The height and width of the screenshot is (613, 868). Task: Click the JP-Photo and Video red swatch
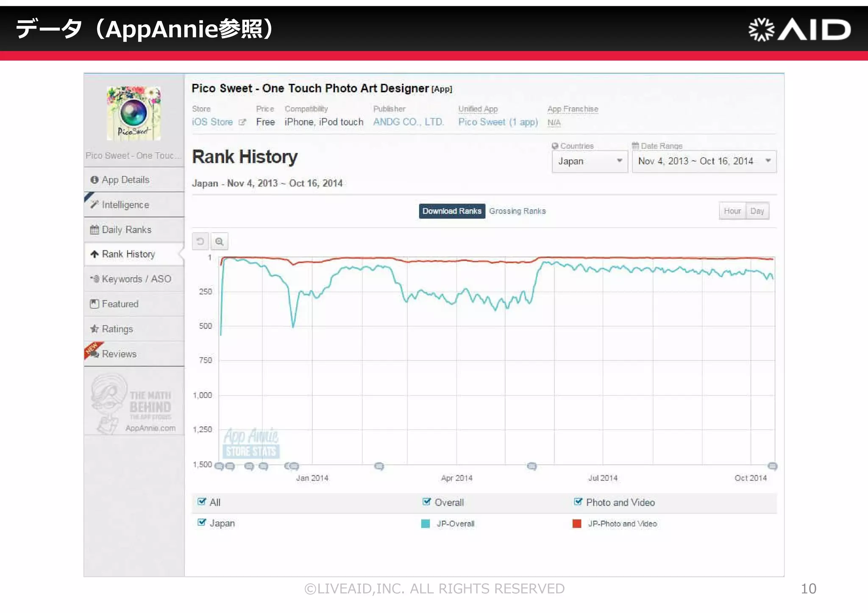coord(576,524)
